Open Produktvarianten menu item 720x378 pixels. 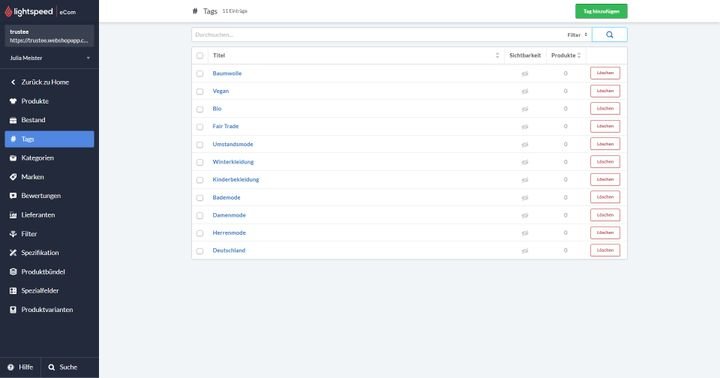tap(50, 310)
